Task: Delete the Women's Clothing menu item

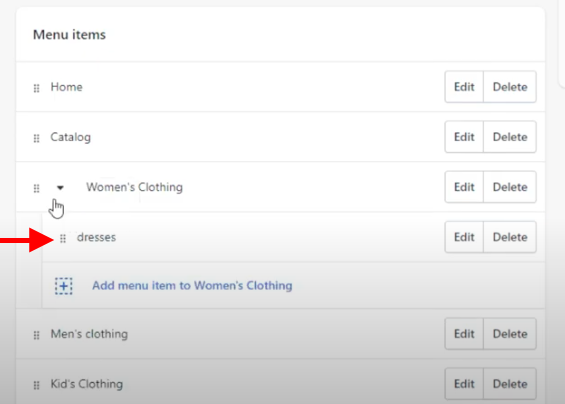Action: pos(510,187)
